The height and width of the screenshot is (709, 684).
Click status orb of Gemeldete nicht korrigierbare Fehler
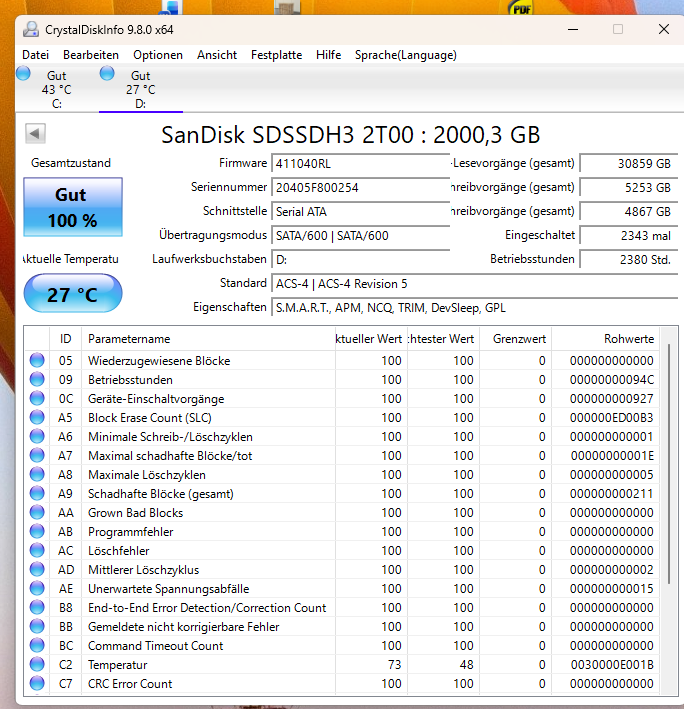(x=37, y=626)
